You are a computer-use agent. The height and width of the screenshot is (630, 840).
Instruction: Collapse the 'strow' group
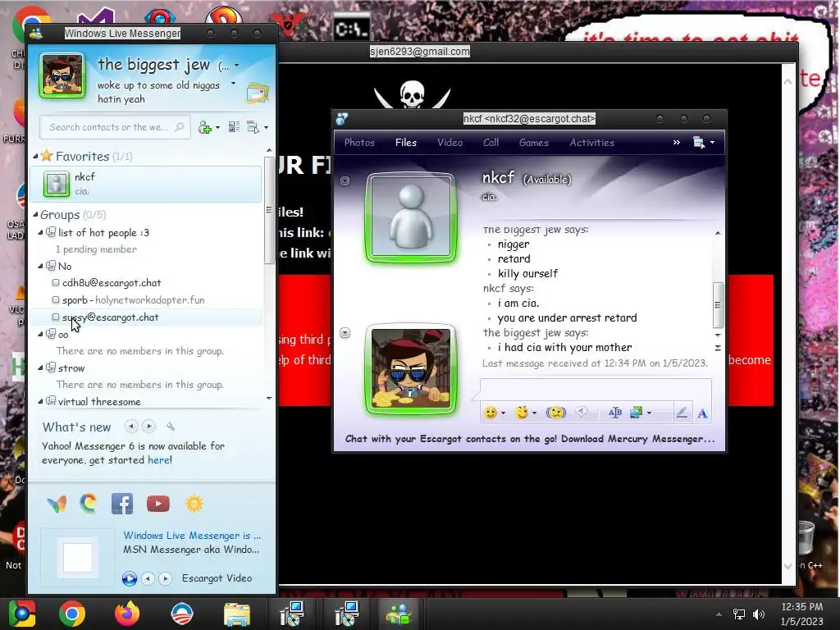(x=41, y=368)
